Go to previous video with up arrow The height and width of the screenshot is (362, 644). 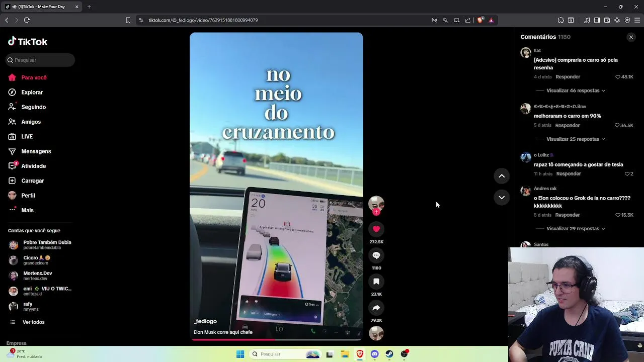502,176
